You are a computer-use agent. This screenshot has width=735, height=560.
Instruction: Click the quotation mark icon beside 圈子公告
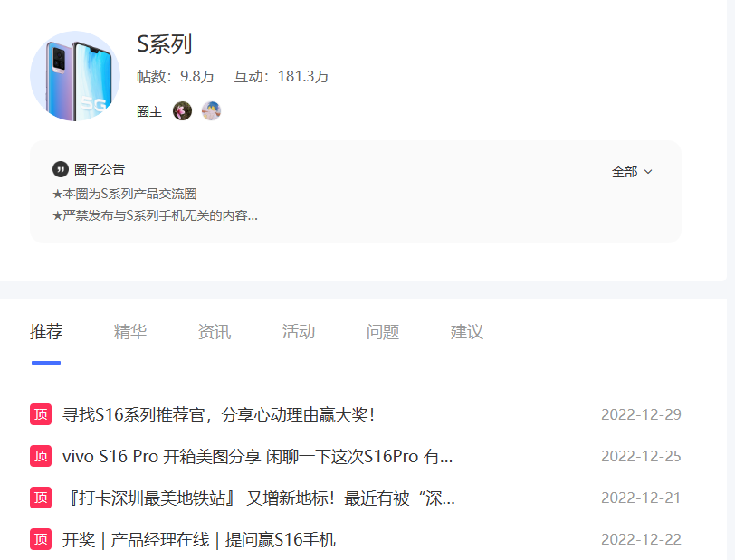coord(61,169)
